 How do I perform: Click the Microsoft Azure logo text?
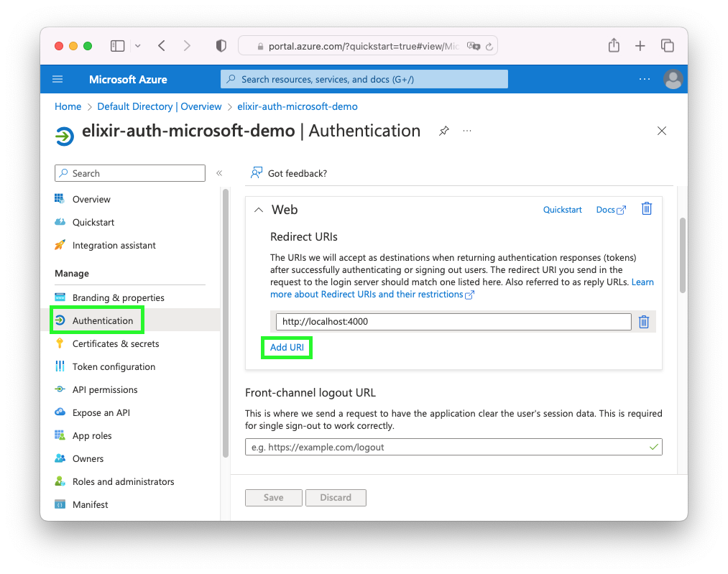coord(128,79)
